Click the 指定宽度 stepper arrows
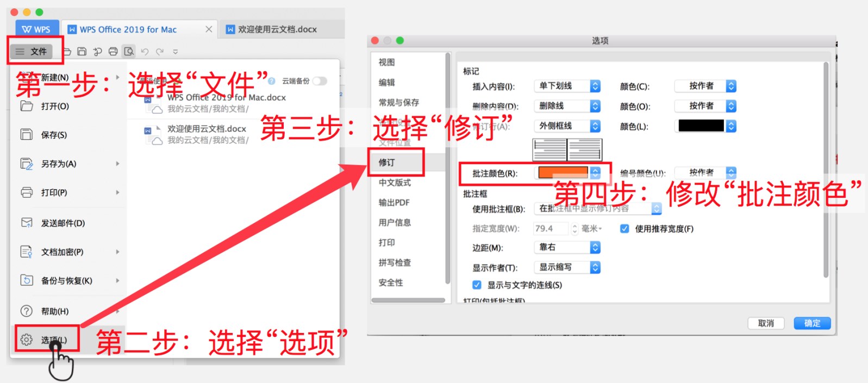This screenshot has width=868, height=383. pos(574,229)
